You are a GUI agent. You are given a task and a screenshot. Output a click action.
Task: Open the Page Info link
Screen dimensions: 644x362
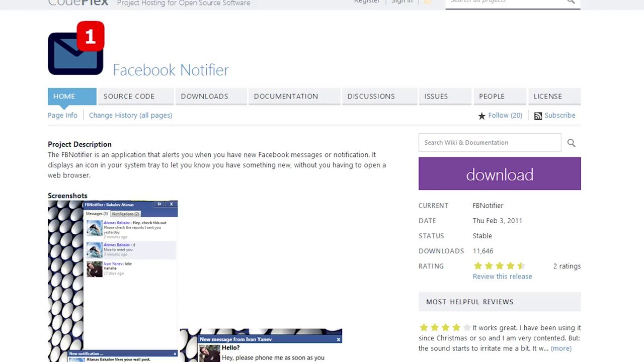(62, 115)
